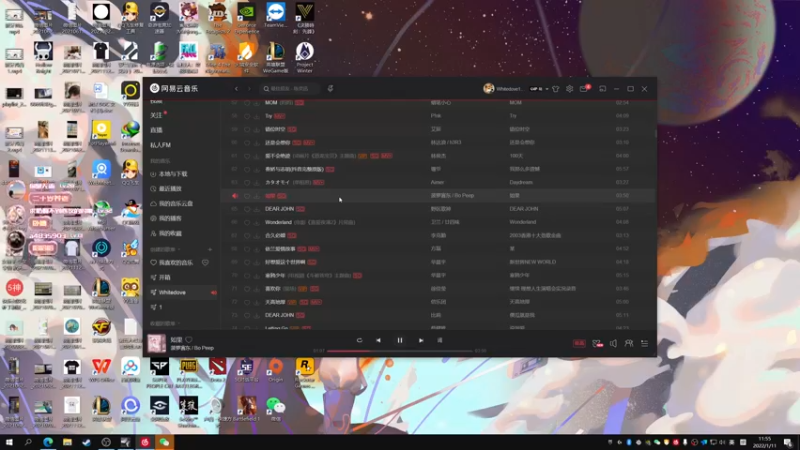The image size is (800, 450).
Task: Open the listen-together people icon
Action: point(629,344)
